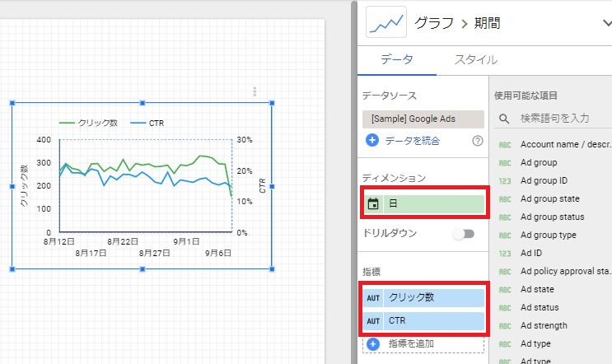Click the blue plus icon for データを統合

pyautogui.click(x=372, y=140)
